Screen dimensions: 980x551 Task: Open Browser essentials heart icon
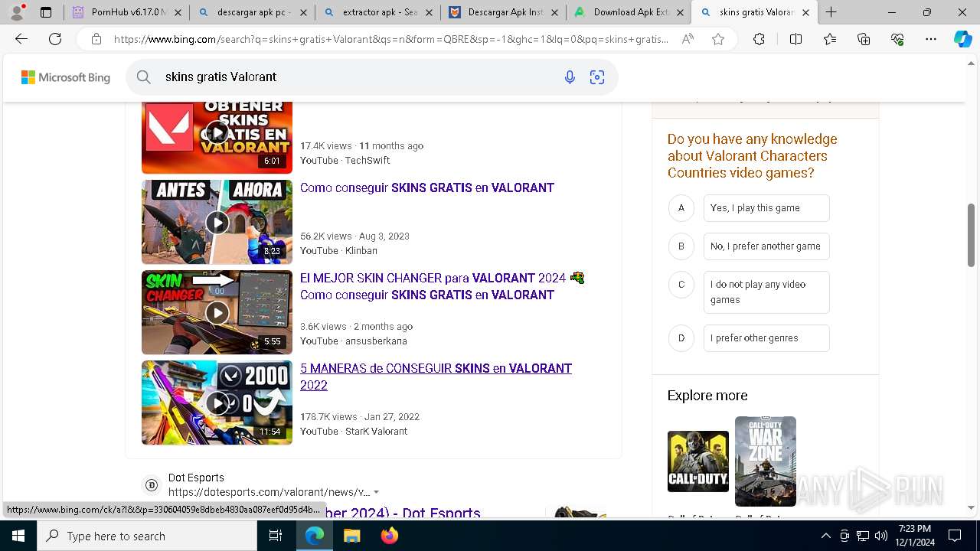(x=897, y=39)
